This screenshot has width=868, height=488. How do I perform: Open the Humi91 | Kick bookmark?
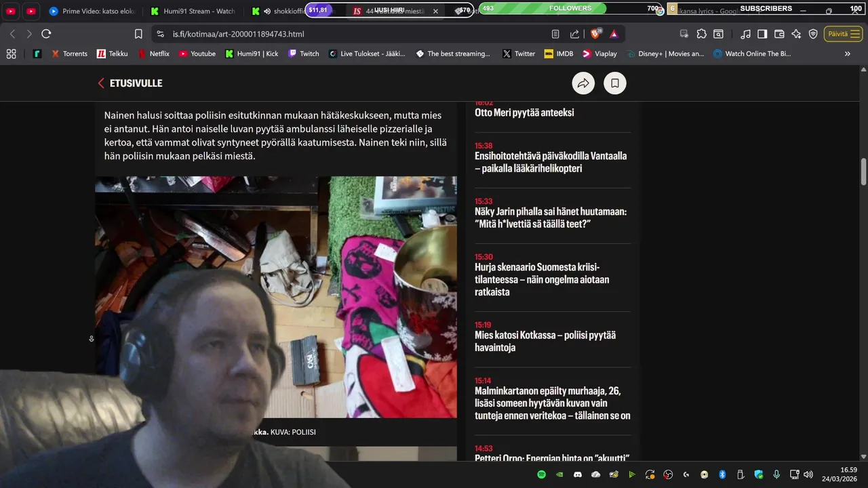click(252, 54)
